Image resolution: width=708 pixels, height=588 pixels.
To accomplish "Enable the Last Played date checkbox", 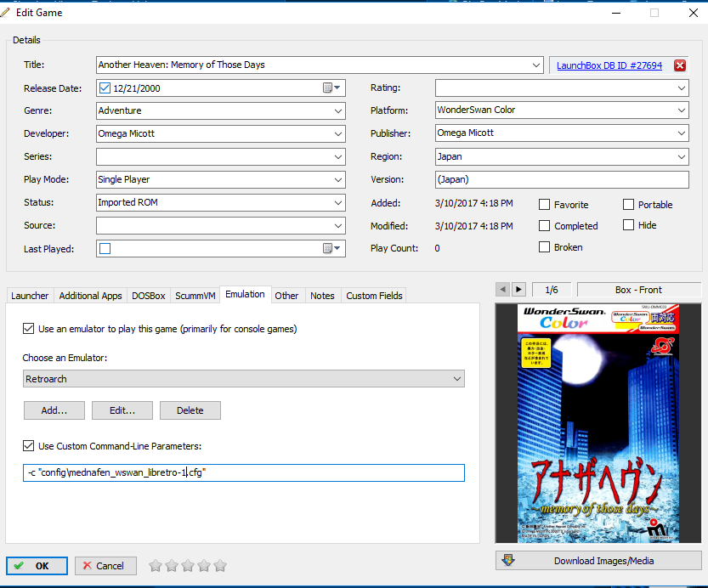I will pyautogui.click(x=105, y=249).
